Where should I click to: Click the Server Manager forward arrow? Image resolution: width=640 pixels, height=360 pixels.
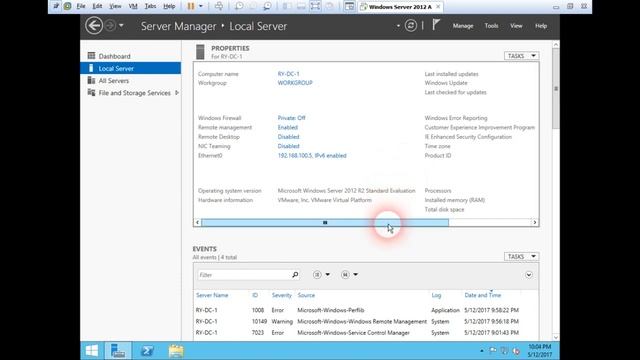(110, 26)
